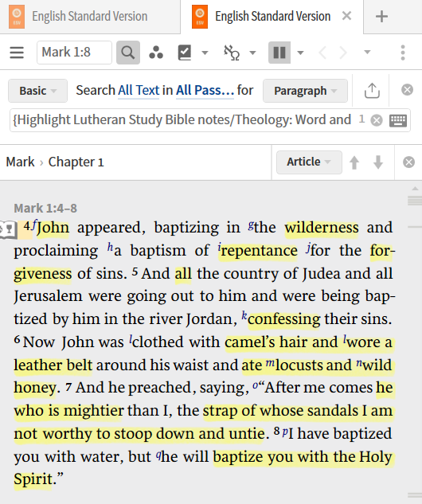Viewport: 422px width, 504px height.
Task: Click the All Pass... range link
Action: click(x=205, y=90)
